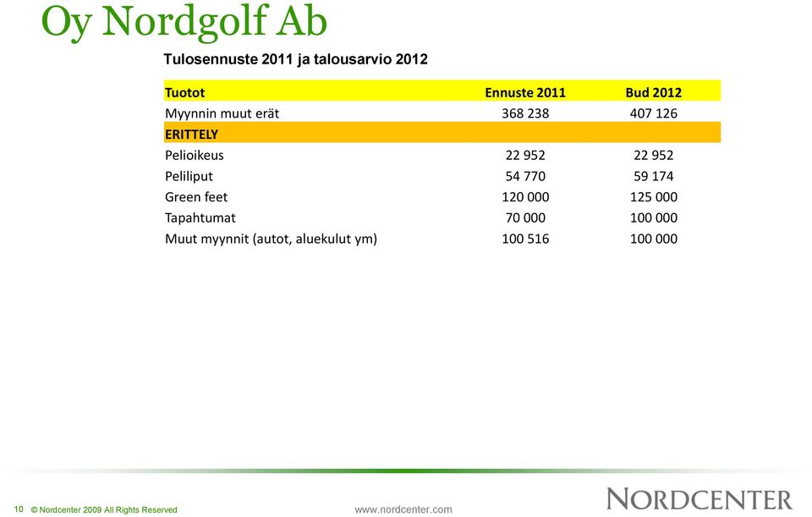Screen dimensions: 812x517
Task: Click the "ERITTELY" section header
Action: pyautogui.click(x=192, y=135)
